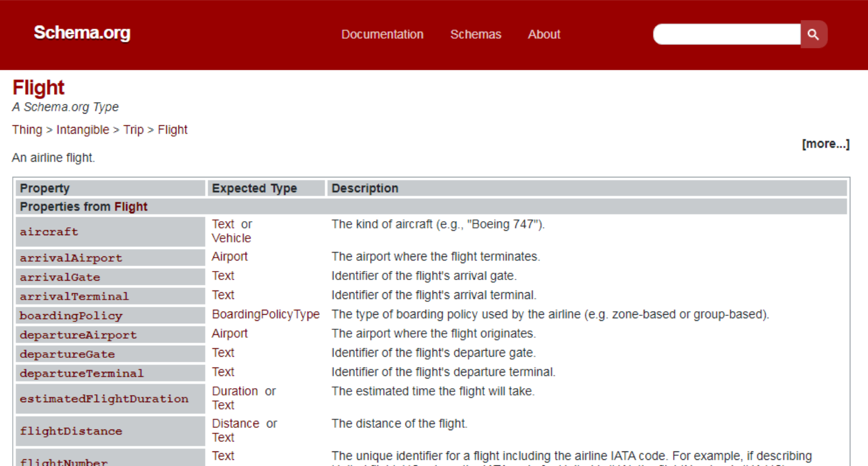Viewport: 868px width, 466px height.
Task: Click the aircraft 'Boeing 747' description text
Action: [x=438, y=224]
